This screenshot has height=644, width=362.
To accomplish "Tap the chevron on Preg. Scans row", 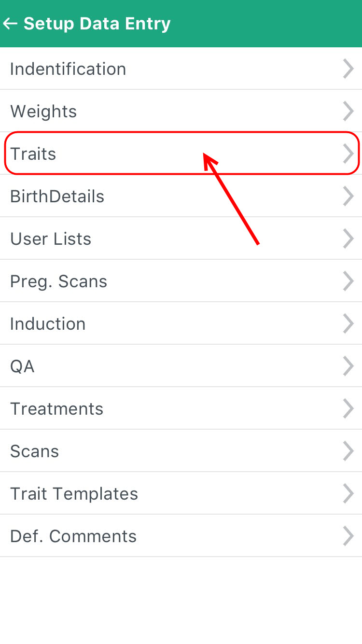I will pyautogui.click(x=348, y=281).
